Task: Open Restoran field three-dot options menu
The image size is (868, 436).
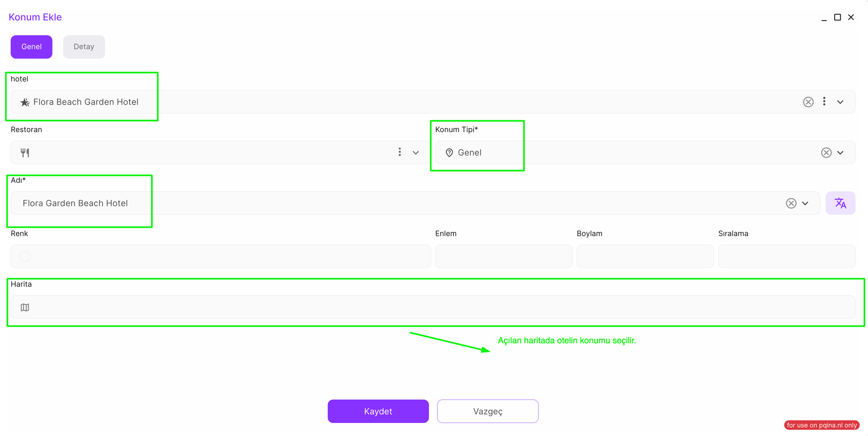Action: coord(400,152)
